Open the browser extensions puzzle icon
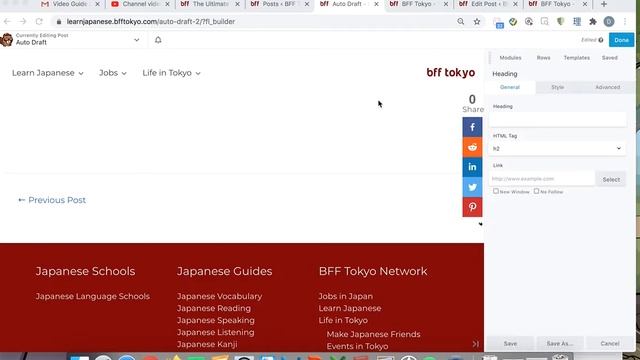This screenshot has width=640, height=360. (593, 22)
